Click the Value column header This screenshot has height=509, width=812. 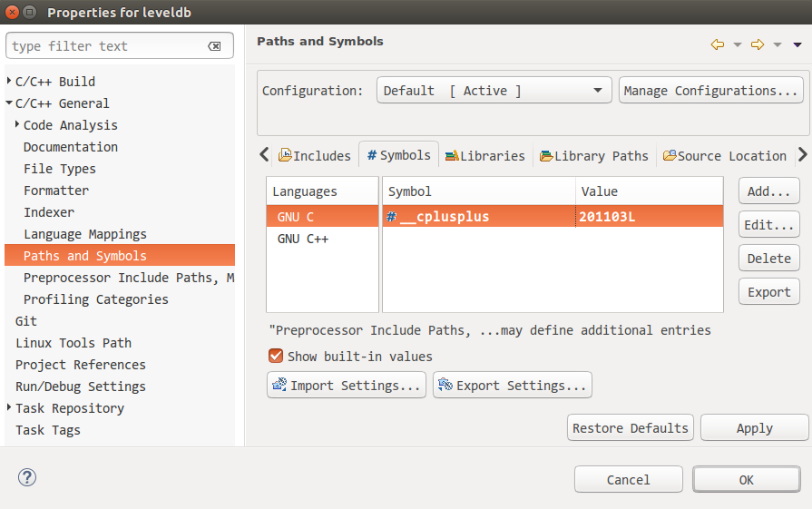pyautogui.click(x=649, y=191)
